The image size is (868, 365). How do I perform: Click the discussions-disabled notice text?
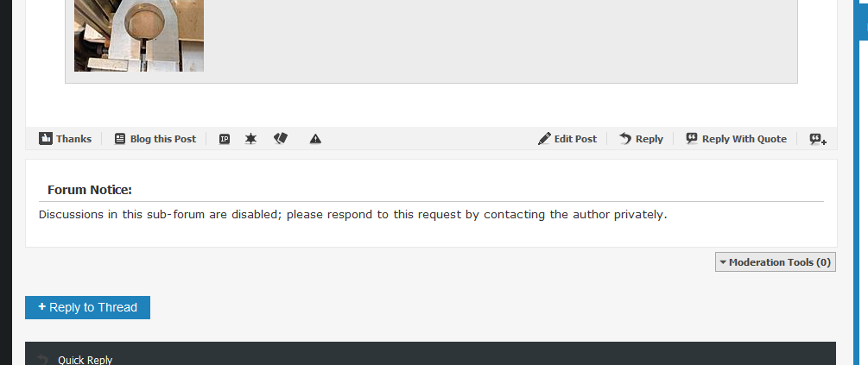(x=352, y=214)
